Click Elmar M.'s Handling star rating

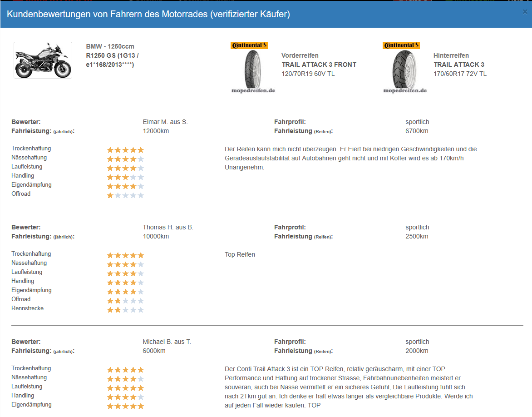click(x=125, y=177)
